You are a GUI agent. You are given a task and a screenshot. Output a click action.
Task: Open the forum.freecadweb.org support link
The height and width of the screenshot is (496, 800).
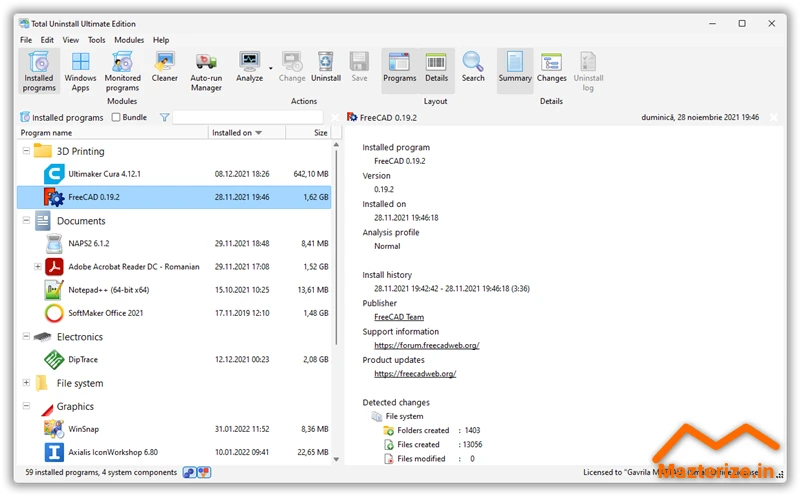pyautogui.click(x=427, y=345)
